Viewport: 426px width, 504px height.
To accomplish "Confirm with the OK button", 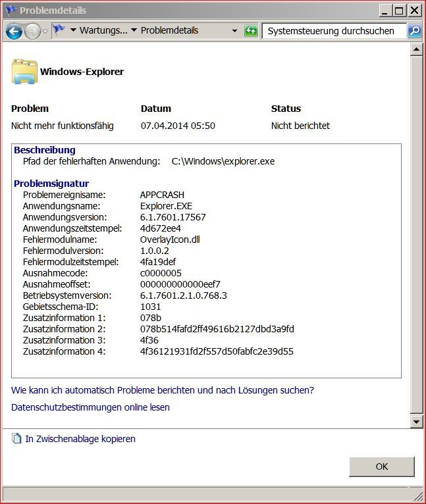I will point(382,466).
